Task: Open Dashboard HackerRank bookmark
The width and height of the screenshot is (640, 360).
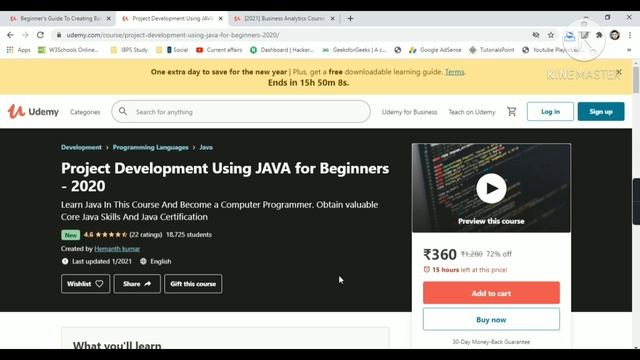Action: (x=282, y=50)
